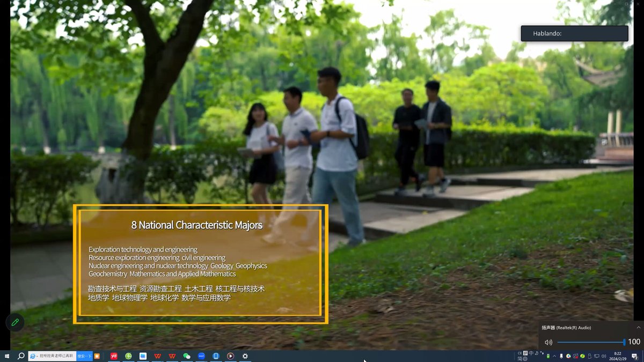Click the screen capture icon in system tray
This screenshot has width=644, height=362.
[575, 356]
